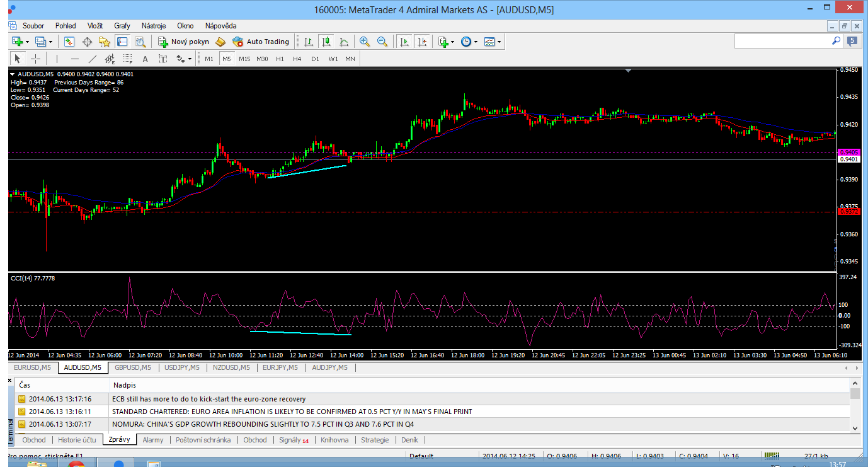This screenshot has width=868, height=467.
Task: Open the Nástroje menu
Action: (x=154, y=26)
